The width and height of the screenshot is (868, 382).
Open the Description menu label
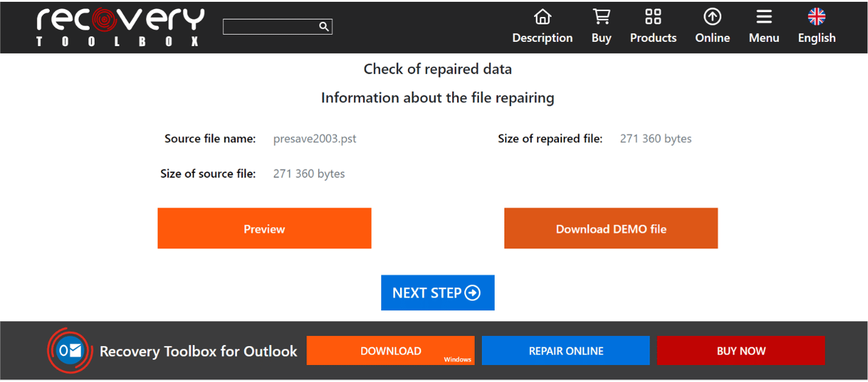point(542,38)
